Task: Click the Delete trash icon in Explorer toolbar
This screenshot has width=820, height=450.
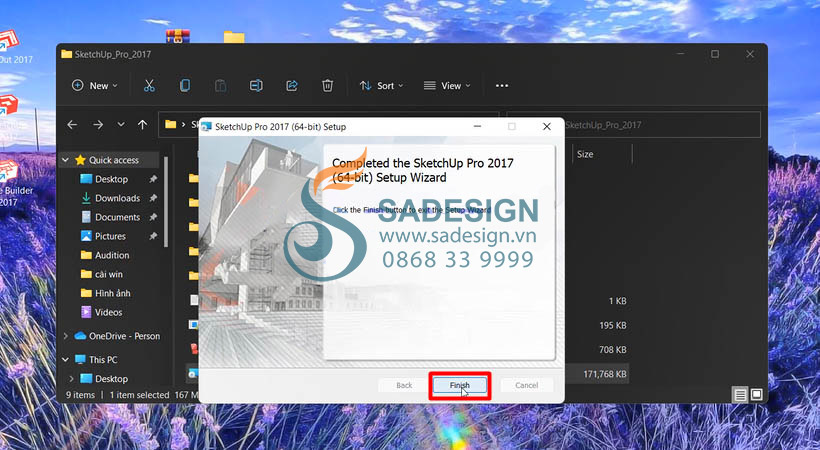Action: point(327,85)
